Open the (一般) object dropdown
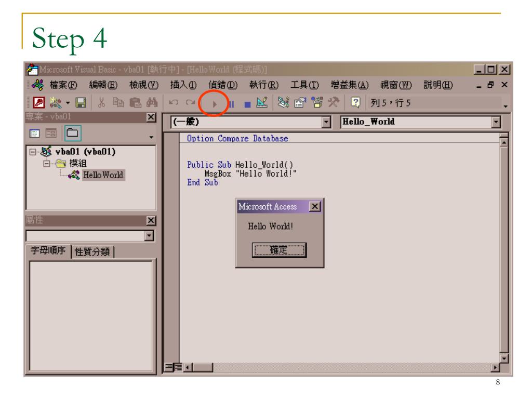This screenshot has width=532, height=399. coord(326,122)
